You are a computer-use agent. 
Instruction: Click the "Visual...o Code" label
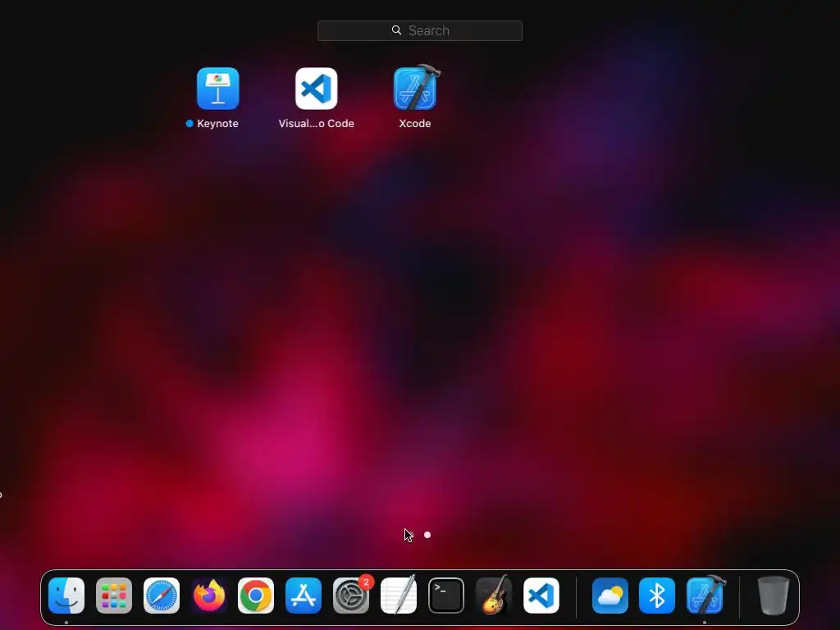316,123
